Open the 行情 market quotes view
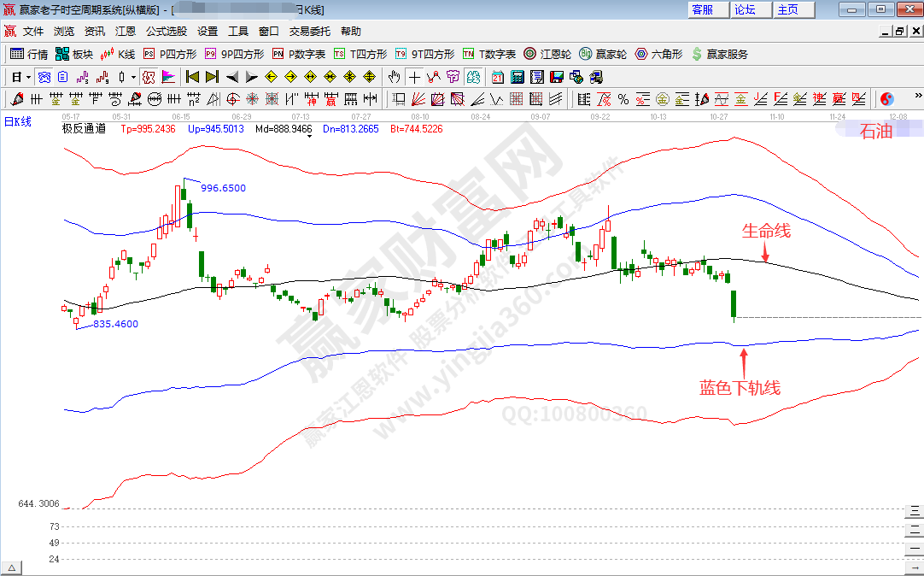Viewport: 924px width, 576px height. [29, 54]
